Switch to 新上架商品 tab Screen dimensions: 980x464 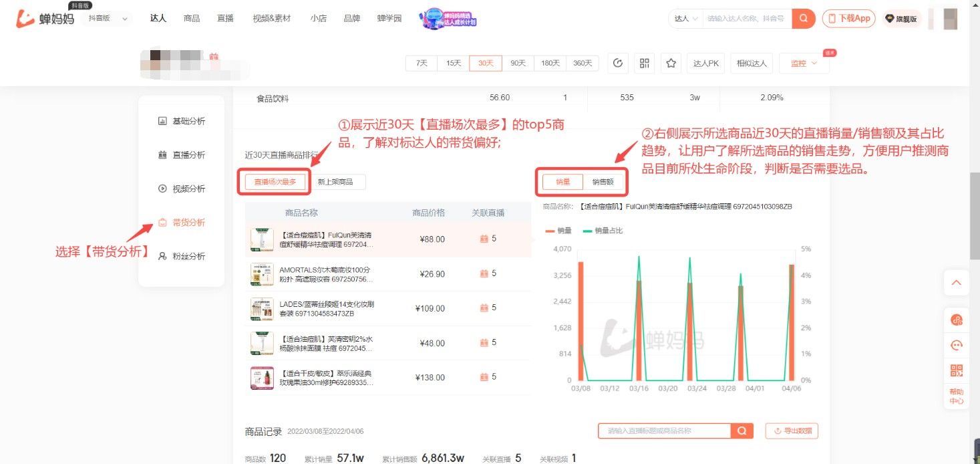click(335, 181)
